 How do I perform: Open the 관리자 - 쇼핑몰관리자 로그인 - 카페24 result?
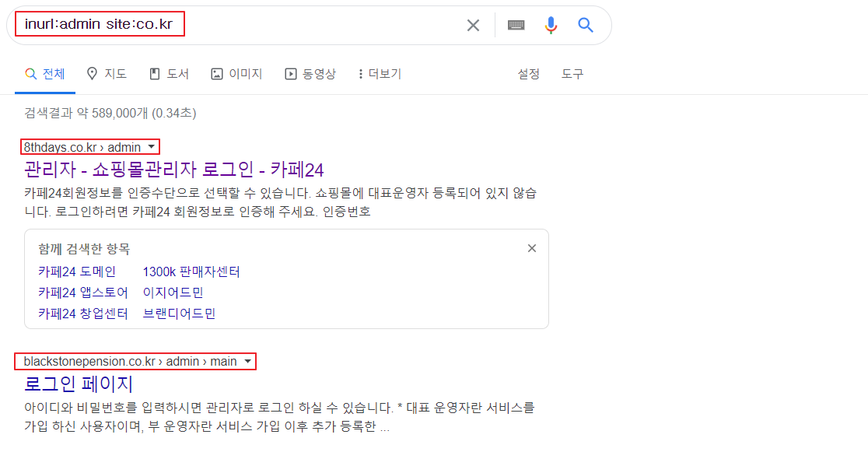click(173, 169)
